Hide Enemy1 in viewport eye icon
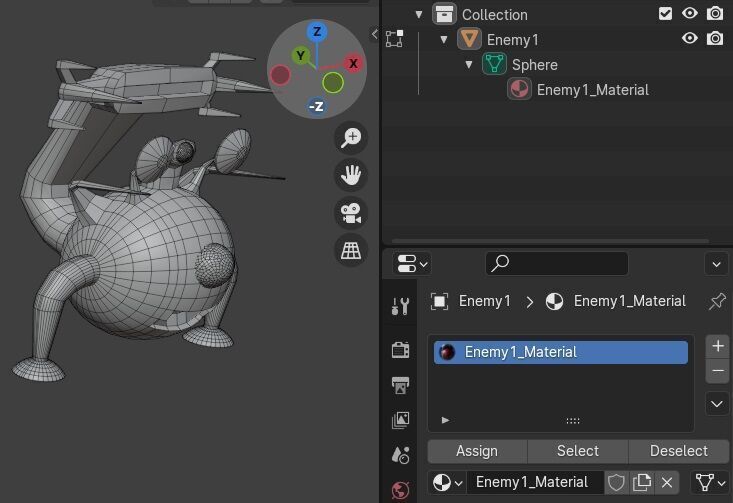This screenshot has width=733, height=503. [x=690, y=38]
